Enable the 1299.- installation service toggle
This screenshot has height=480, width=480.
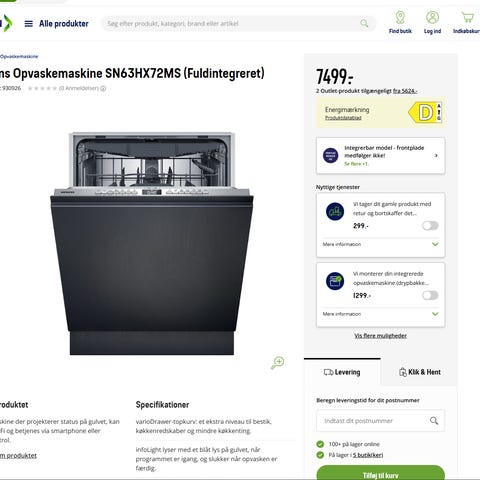430,295
